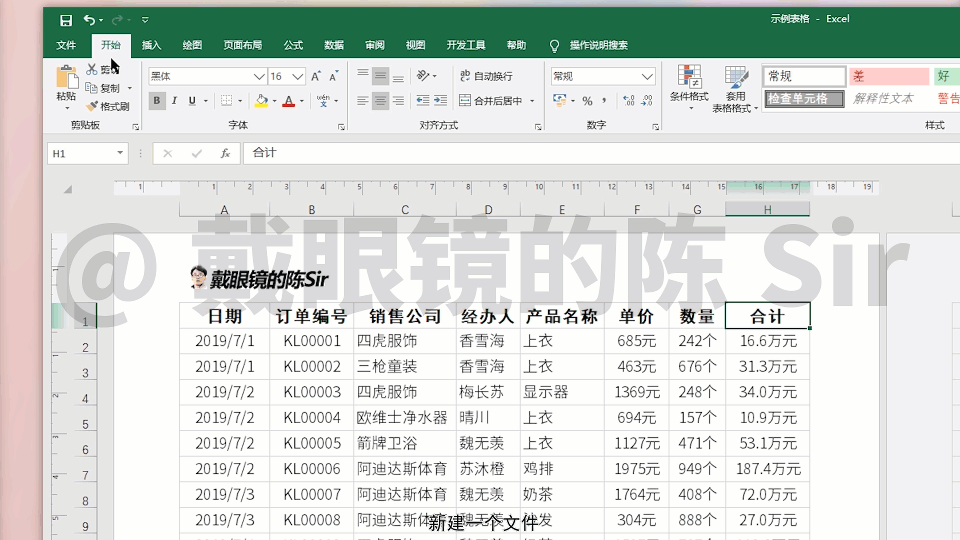Click the percent style icon
This screenshot has width=960, height=540.
(587, 100)
